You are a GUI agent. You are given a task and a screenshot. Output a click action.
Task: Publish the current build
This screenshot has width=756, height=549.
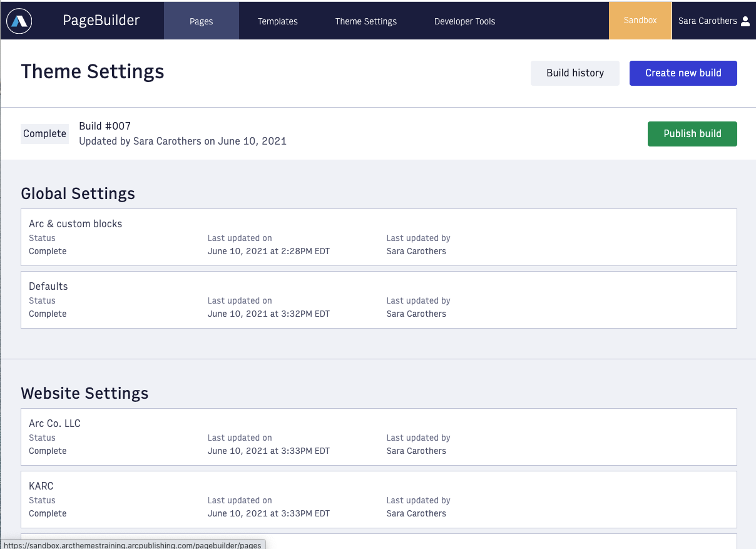click(x=692, y=133)
